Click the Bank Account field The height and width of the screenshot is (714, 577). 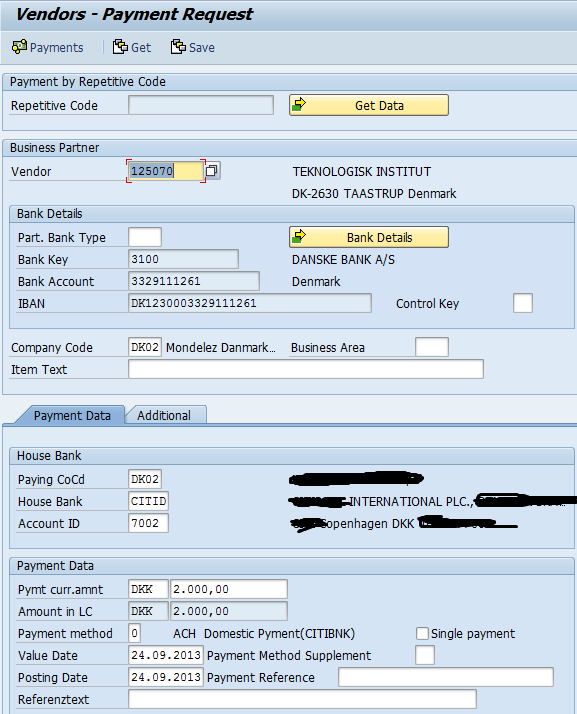pyautogui.click(x=194, y=281)
